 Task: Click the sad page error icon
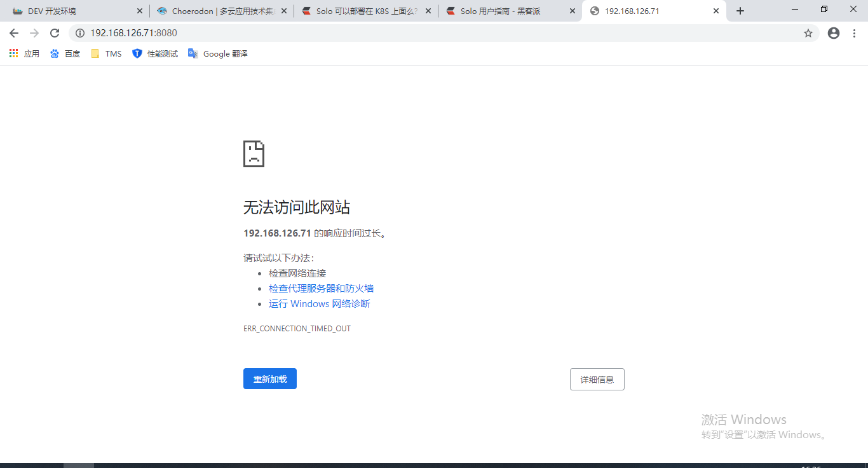tap(254, 154)
